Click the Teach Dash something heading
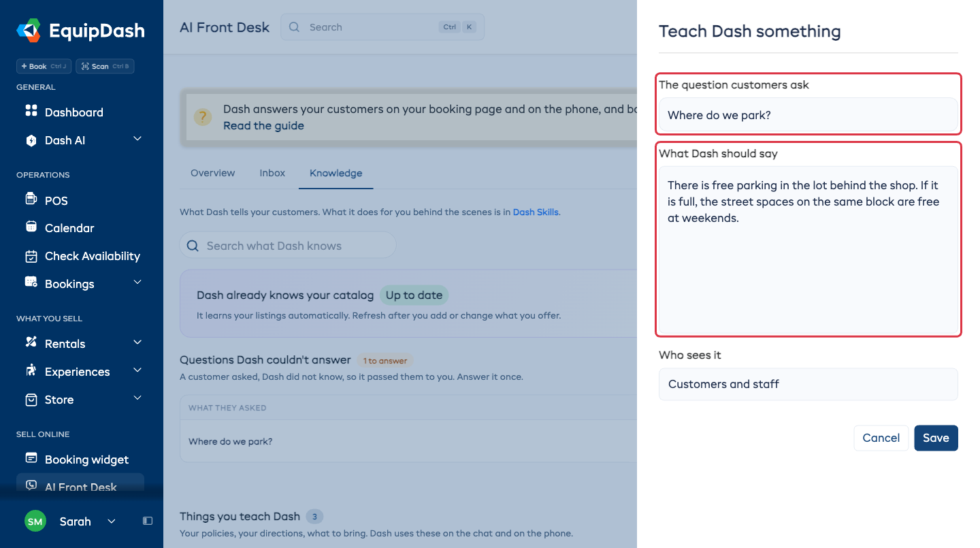The height and width of the screenshot is (548, 980). pyautogui.click(x=749, y=31)
